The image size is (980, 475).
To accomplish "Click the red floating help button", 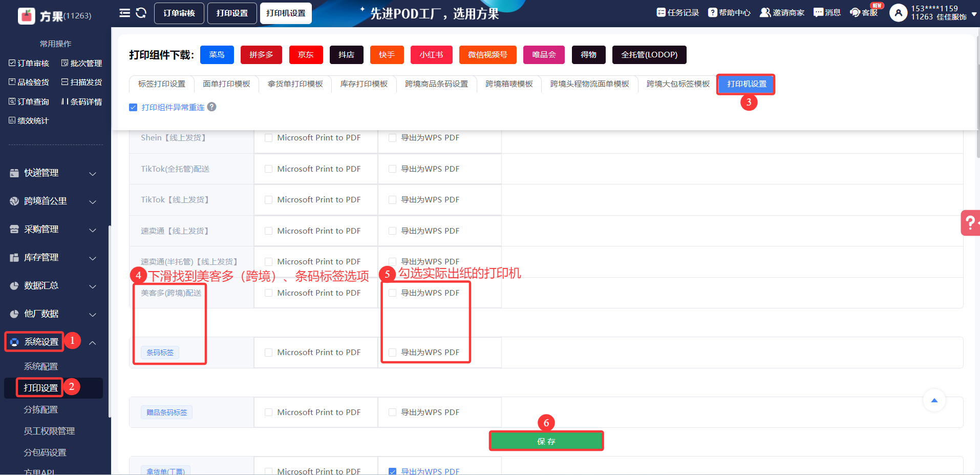I will [970, 223].
